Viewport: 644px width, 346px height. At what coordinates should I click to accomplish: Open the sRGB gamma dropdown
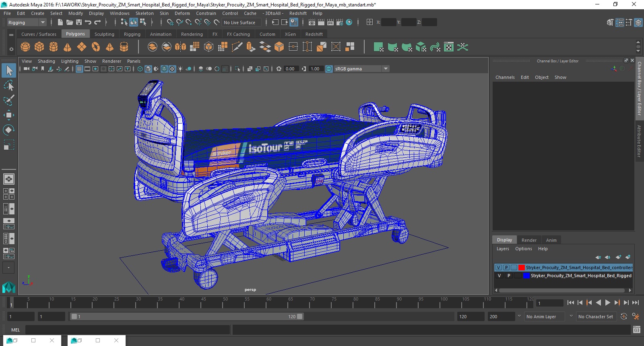pyautogui.click(x=361, y=69)
